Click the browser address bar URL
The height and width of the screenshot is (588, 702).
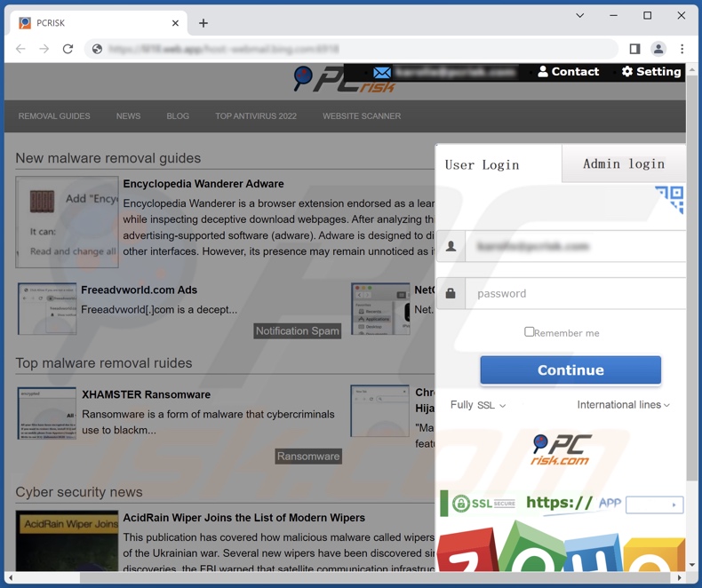point(224,49)
